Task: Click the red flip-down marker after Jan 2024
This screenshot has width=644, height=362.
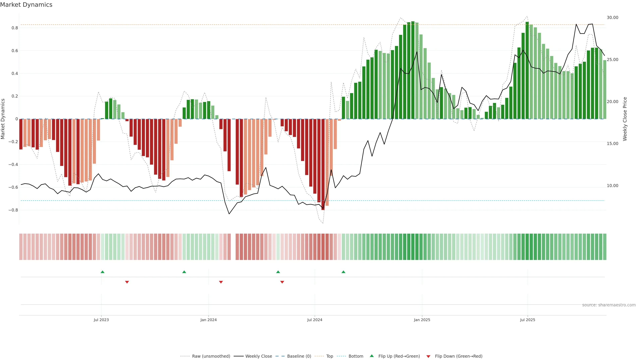Action: click(221, 282)
